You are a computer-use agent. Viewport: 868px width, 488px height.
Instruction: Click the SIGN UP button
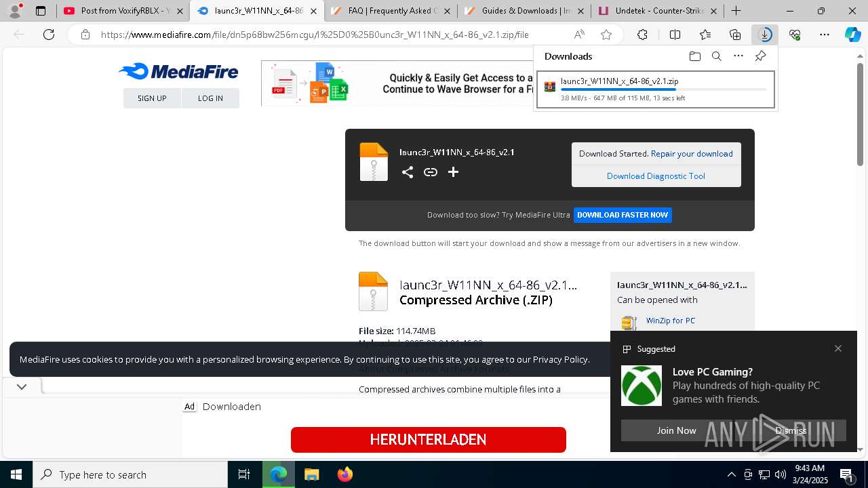point(152,98)
